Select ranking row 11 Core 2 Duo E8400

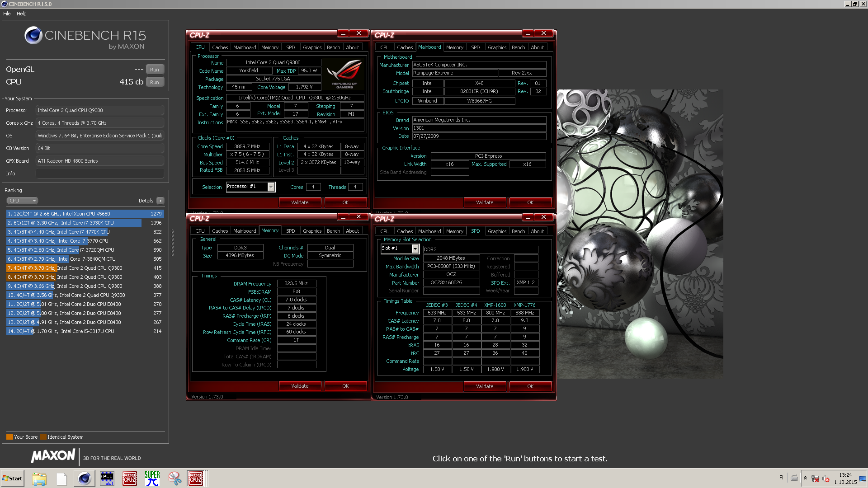tap(85, 304)
